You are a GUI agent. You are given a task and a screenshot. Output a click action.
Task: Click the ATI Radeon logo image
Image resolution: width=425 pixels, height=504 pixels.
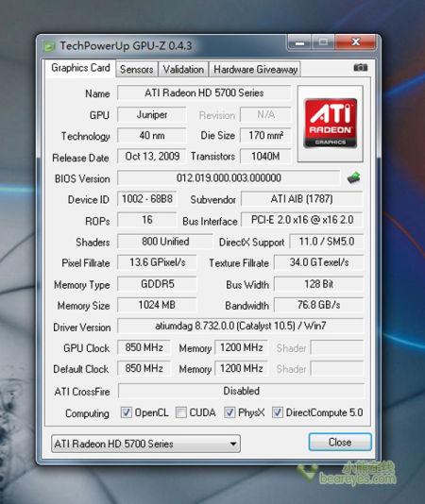pyautogui.click(x=331, y=124)
